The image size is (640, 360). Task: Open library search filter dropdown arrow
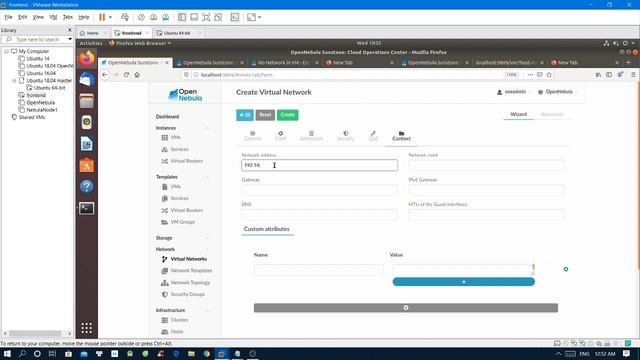pos(70,39)
